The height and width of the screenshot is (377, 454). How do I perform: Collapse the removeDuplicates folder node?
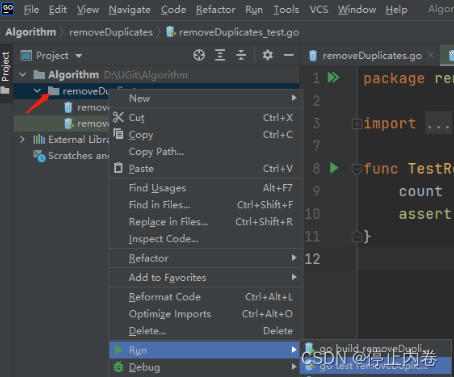point(37,91)
